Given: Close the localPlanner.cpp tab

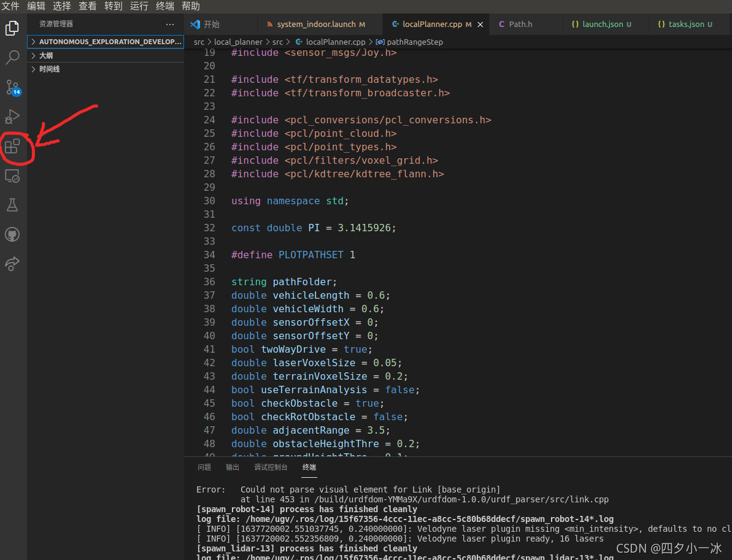Looking at the screenshot, I should 480,25.
